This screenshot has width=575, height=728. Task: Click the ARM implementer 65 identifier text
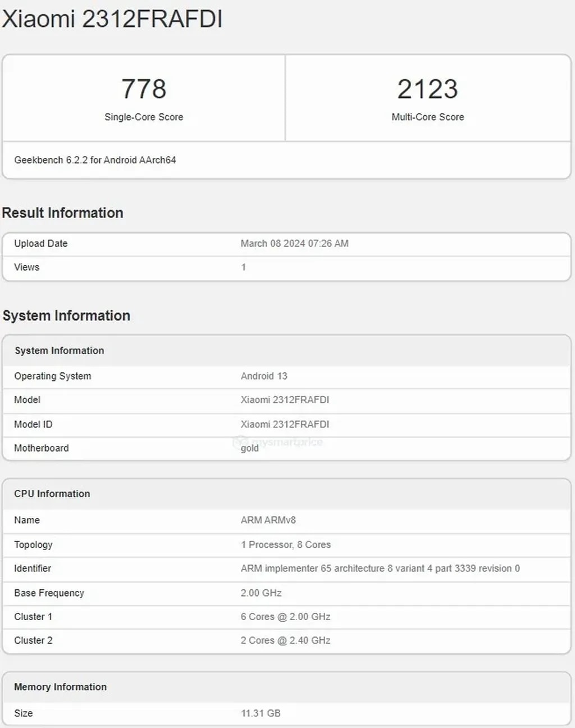pos(380,568)
